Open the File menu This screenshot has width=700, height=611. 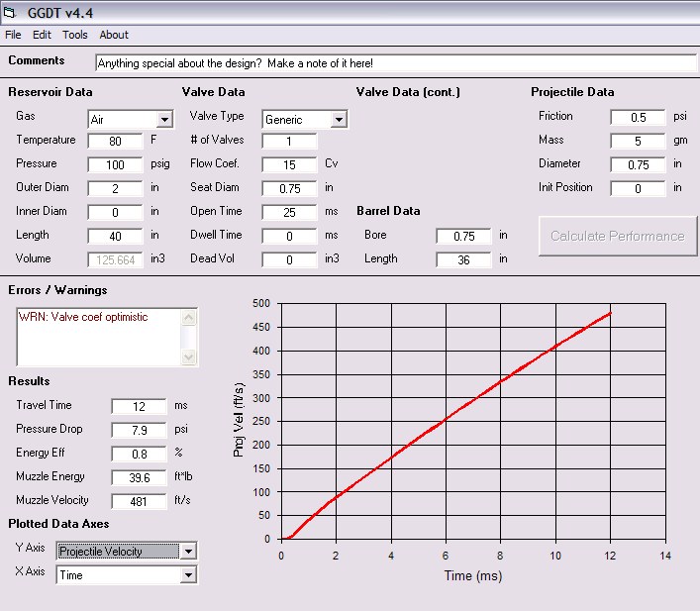coord(13,35)
